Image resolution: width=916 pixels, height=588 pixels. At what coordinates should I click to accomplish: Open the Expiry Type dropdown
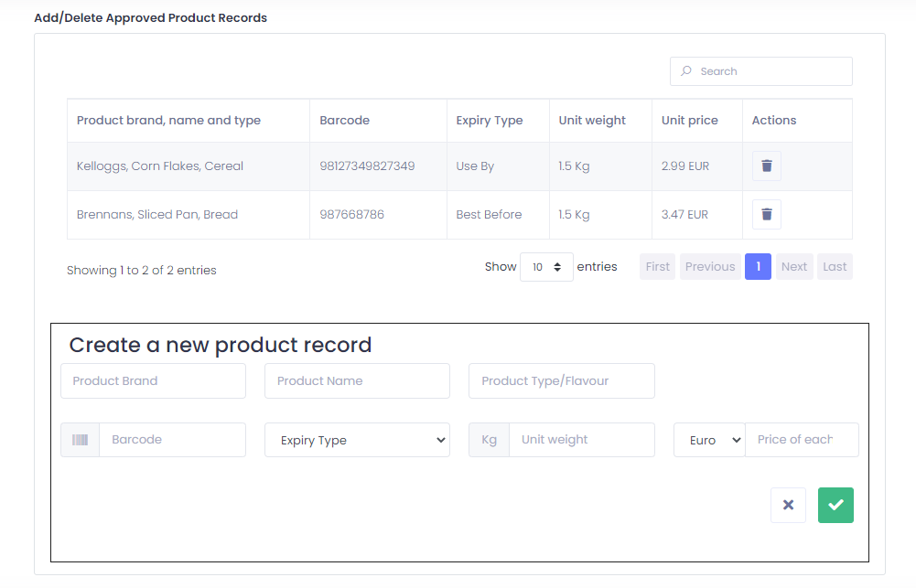[357, 440]
